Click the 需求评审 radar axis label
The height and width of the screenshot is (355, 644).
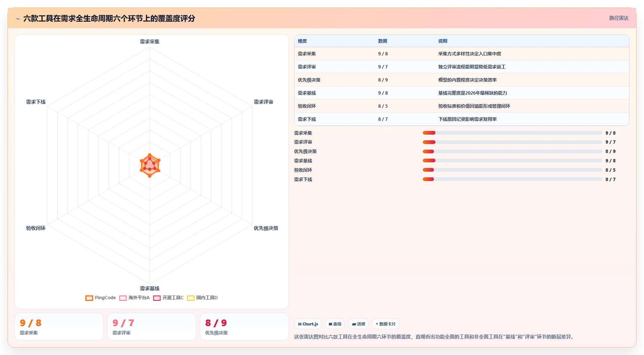(264, 102)
